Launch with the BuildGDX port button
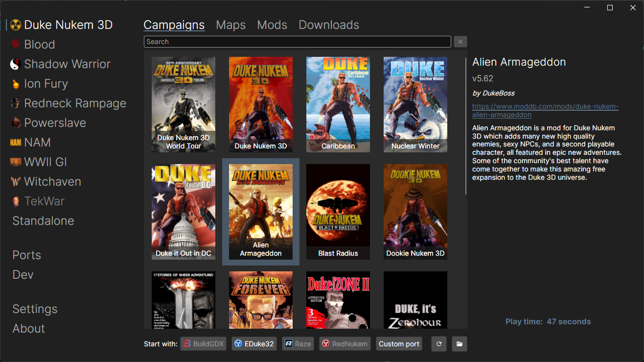This screenshot has width=644, height=362. [x=204, y=344]
